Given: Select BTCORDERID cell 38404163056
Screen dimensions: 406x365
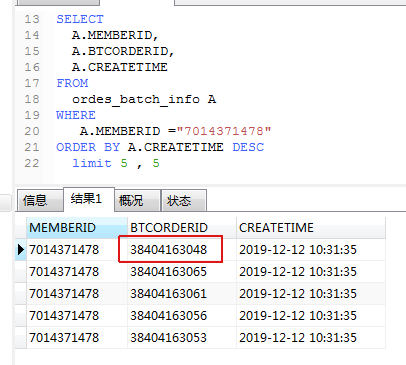Looking at the screenshot, I should [182, 316].
